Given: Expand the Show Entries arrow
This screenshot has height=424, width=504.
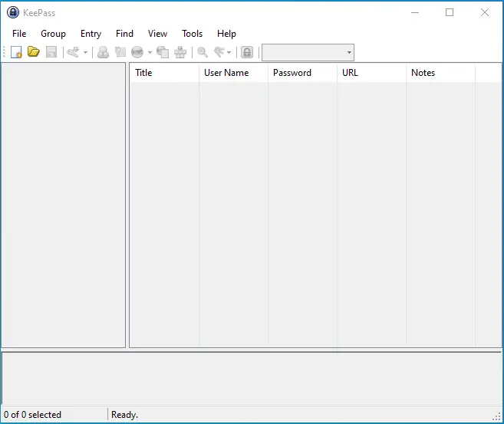Looking at the screenshot, I should 229,52.
